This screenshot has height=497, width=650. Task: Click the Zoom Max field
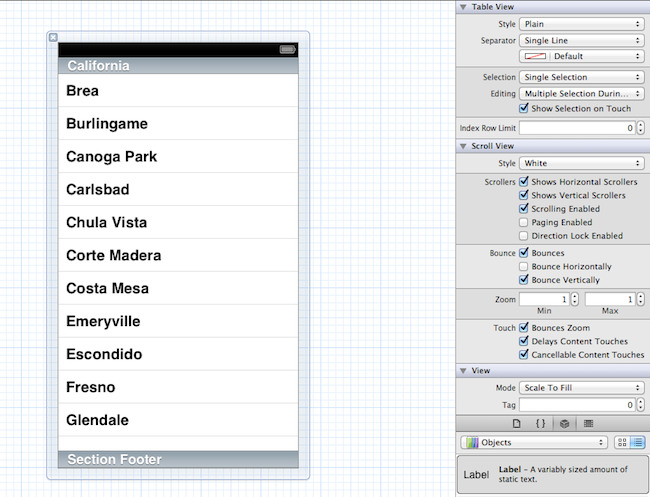pyautogui.click(x=610, y=299)
